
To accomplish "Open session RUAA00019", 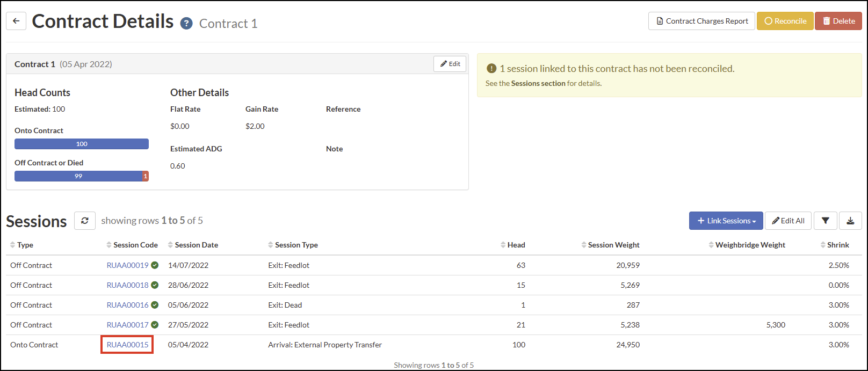I will click(x=127, y=265).
